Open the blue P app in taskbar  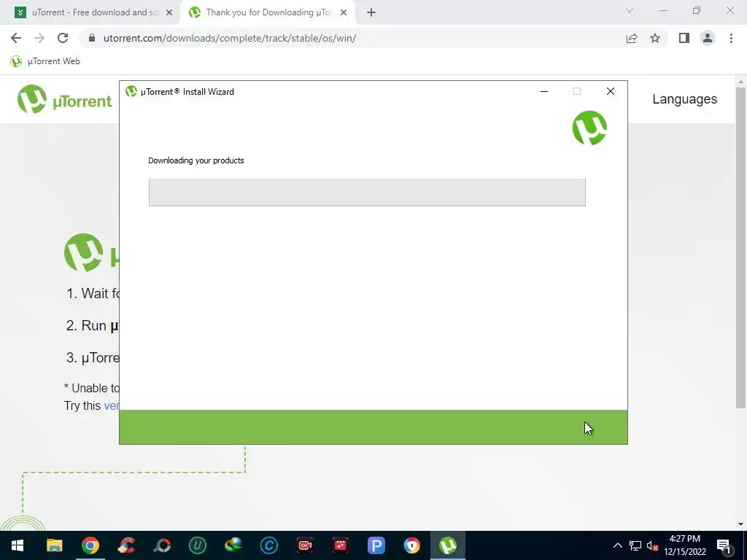pyautogui.click(x=376, y=545)
